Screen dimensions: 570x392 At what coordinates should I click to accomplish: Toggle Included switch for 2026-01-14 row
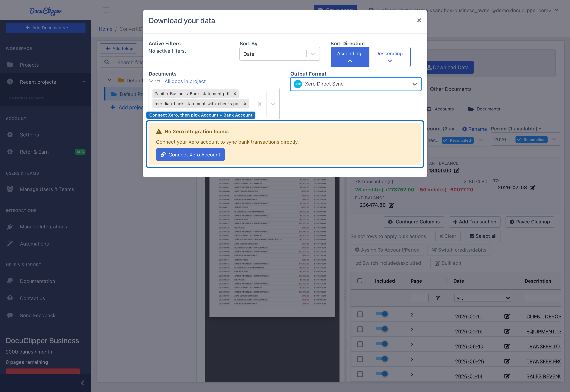tap(382, 374)
